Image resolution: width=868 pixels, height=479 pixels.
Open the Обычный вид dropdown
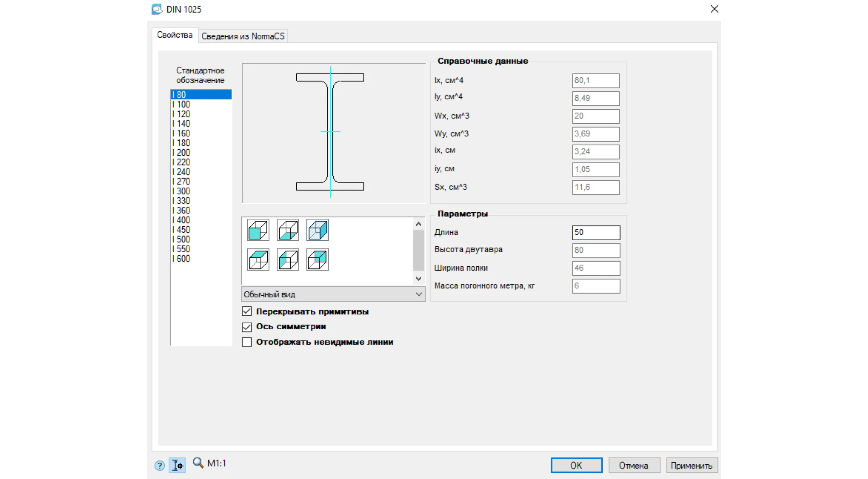click(333, 294)
